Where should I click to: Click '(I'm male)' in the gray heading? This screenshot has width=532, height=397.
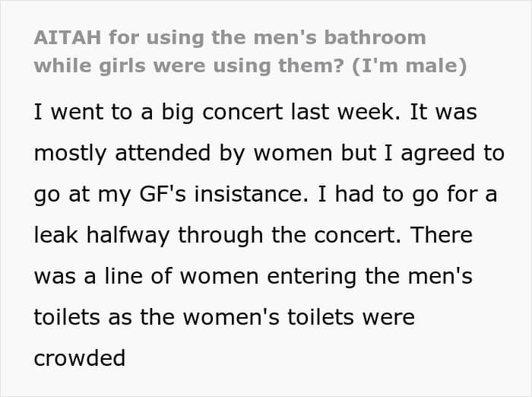tap(410, 66)
